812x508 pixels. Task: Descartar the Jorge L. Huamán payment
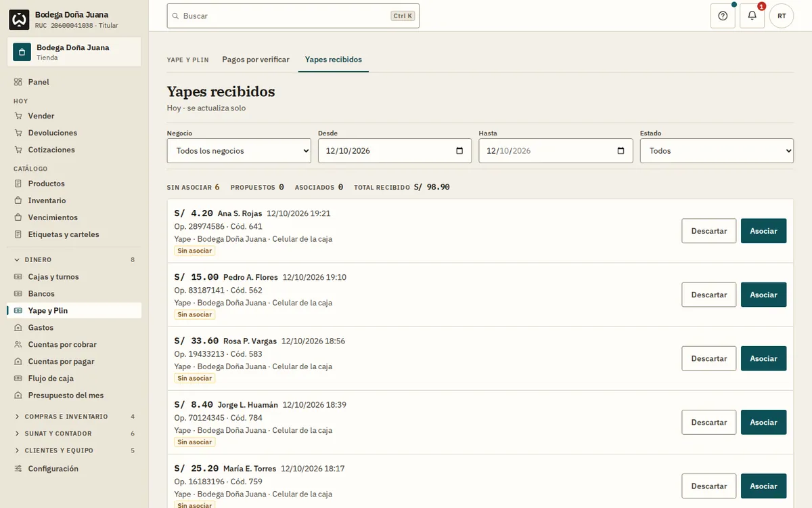coord(708,422)
